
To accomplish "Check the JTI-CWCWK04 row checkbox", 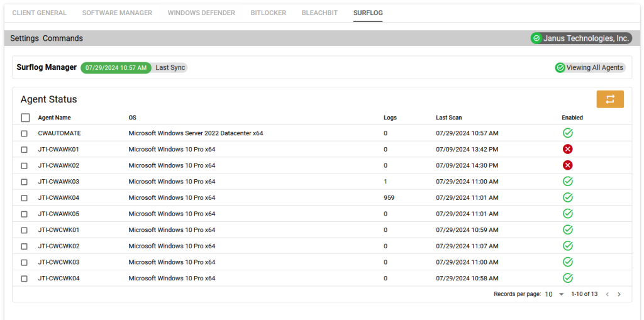I will click(25, 279).
